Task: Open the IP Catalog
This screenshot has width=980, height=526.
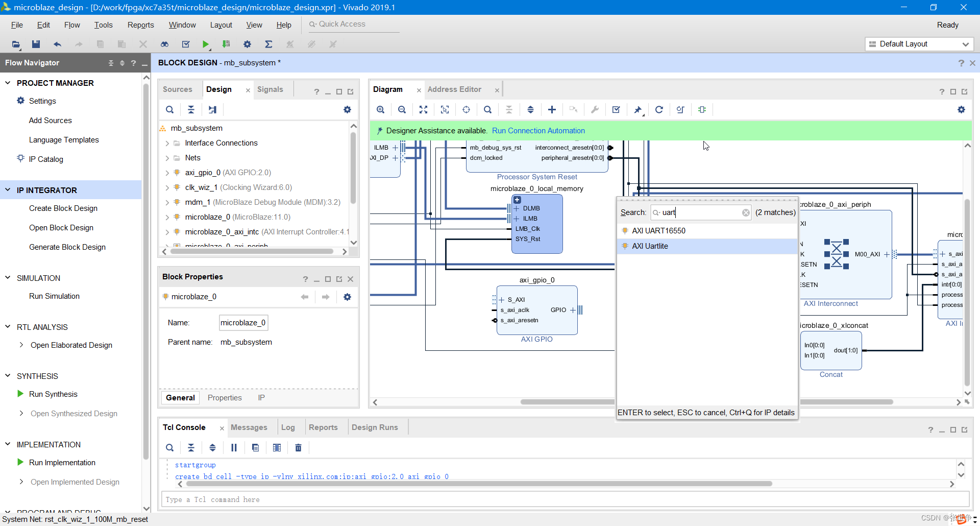Action: (46, 159)
